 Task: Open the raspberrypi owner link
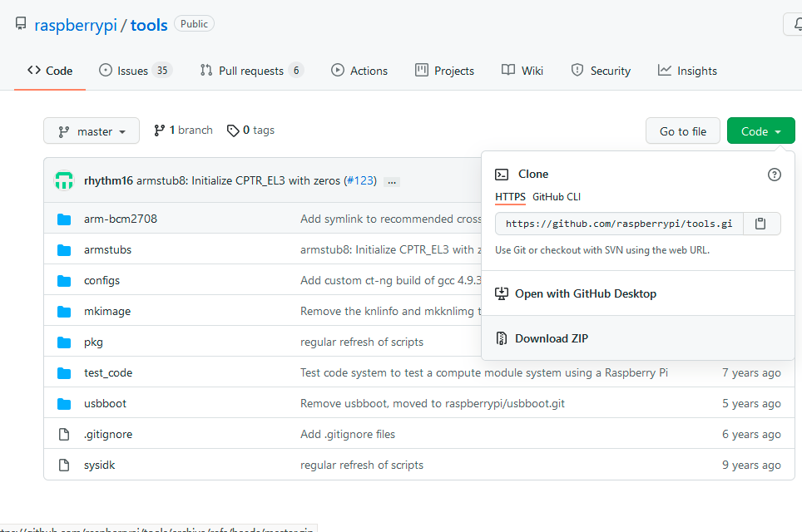[x=75, y=25]
